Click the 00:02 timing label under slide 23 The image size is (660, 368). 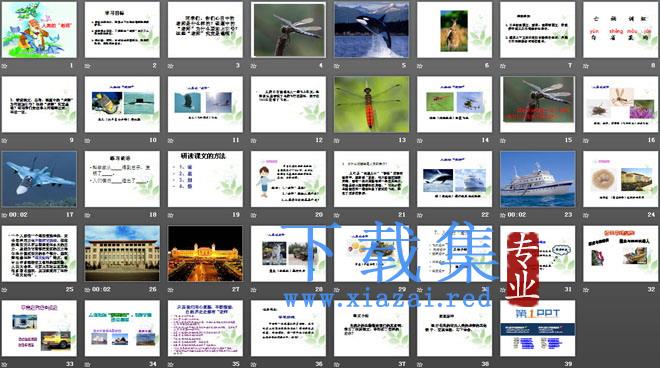coord(517,215)
